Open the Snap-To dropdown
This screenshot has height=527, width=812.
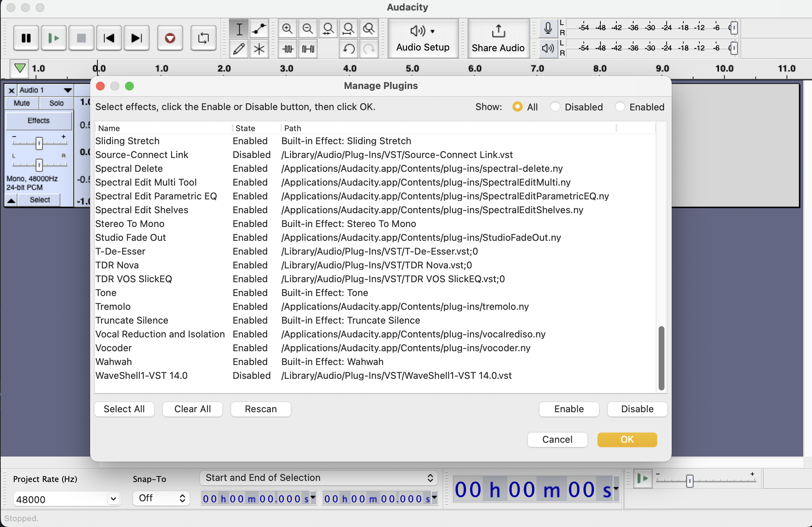coord(161,498)
